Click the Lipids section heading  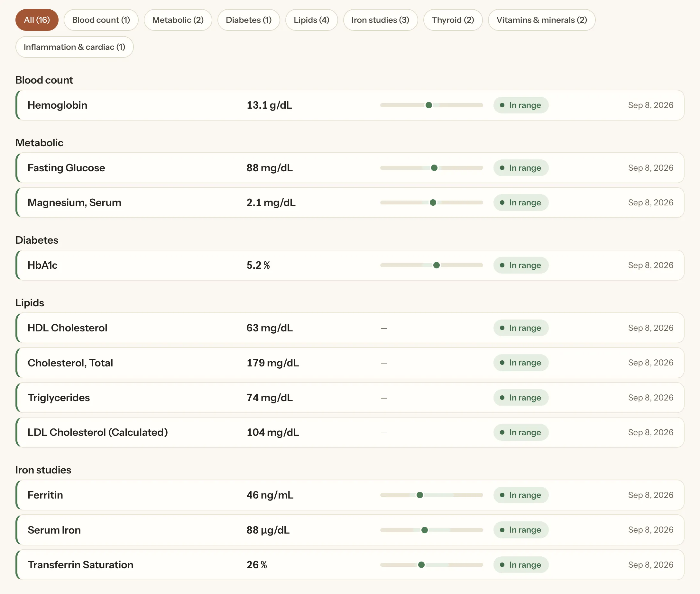click(30, 303)
